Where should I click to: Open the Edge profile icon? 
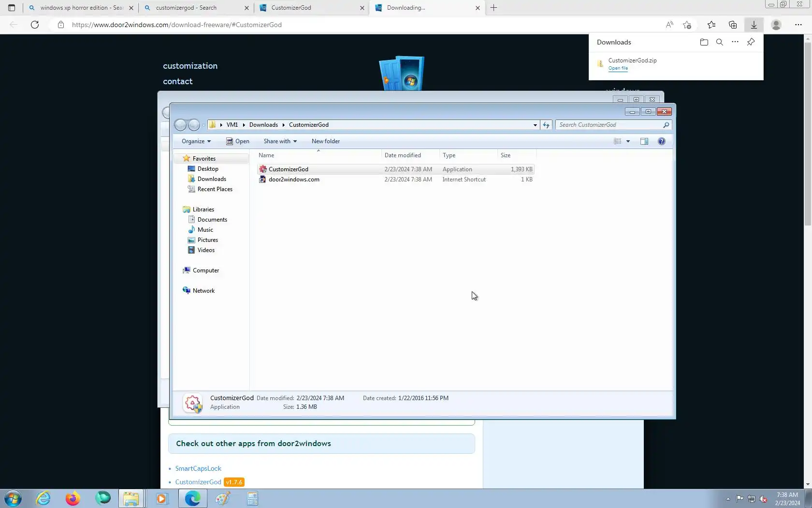tap(776, 25)
